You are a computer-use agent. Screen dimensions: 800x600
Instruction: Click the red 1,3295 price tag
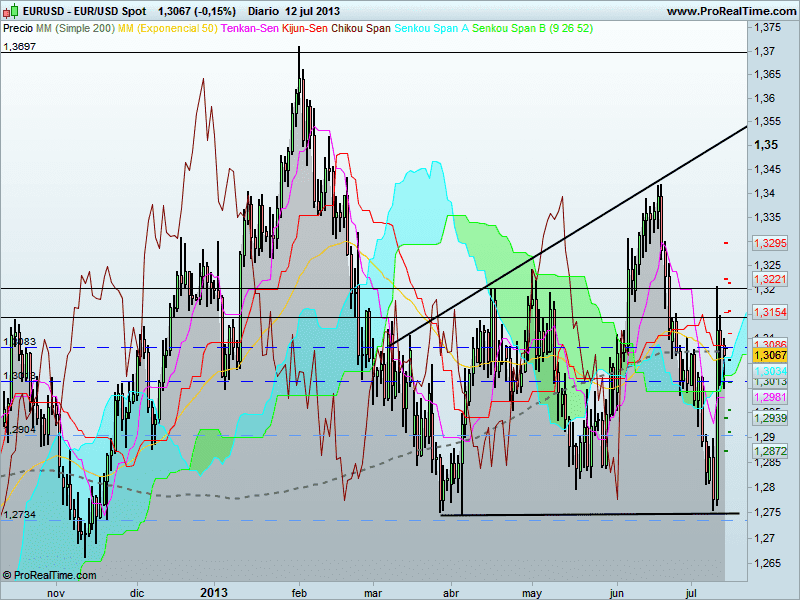(x=770, y=243)
